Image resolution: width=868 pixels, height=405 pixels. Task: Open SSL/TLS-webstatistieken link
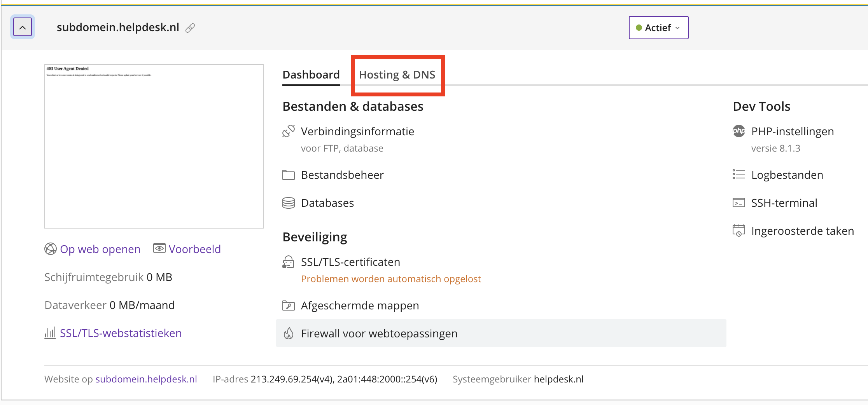[x=121, y=333]
